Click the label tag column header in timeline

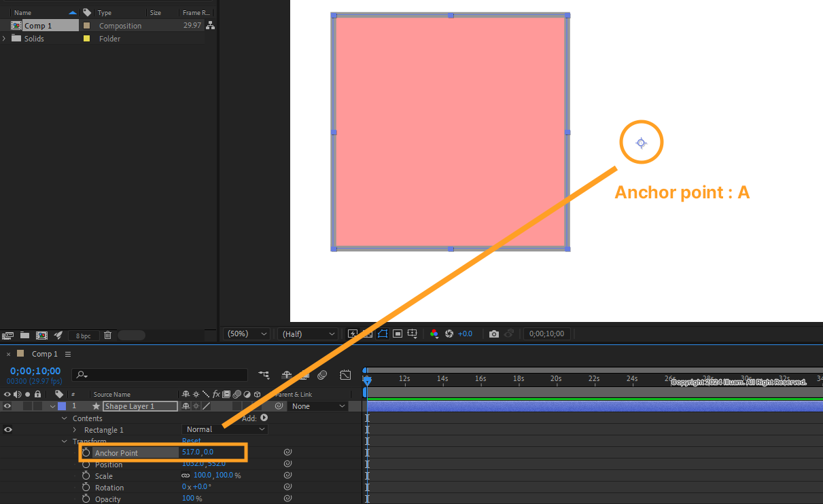[x=59, y=394]
